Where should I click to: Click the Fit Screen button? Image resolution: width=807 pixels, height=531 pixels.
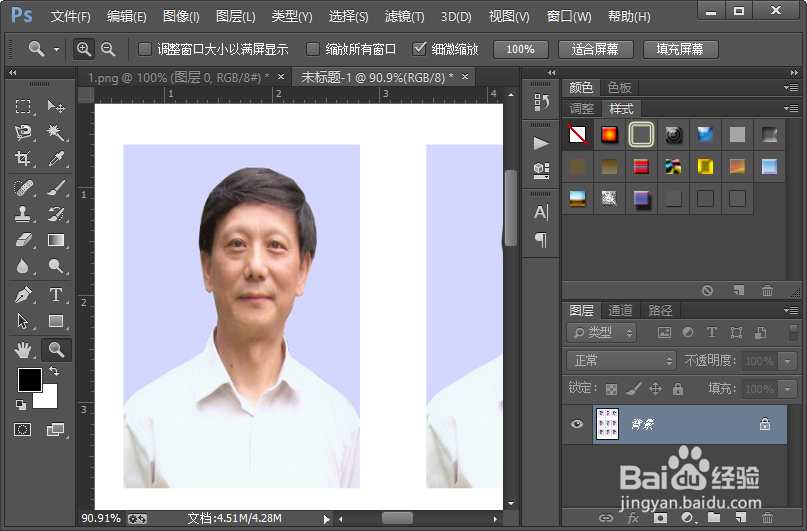tap(595, 49)
